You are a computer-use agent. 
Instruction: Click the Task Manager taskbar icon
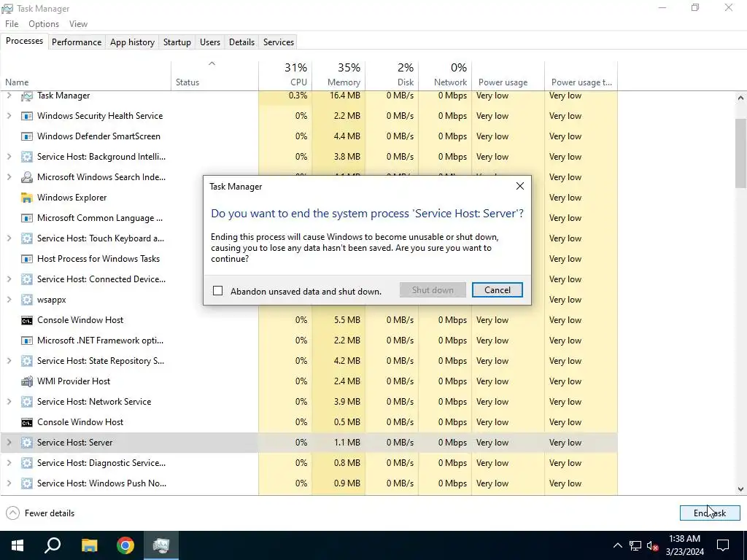tap(161, 545)
